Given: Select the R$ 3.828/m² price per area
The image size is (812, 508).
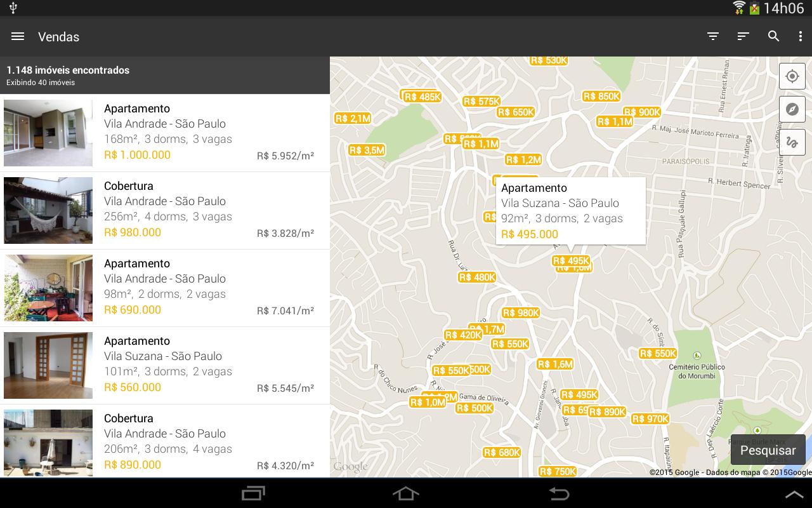Looking at the screenshot, I should point(285,233).
